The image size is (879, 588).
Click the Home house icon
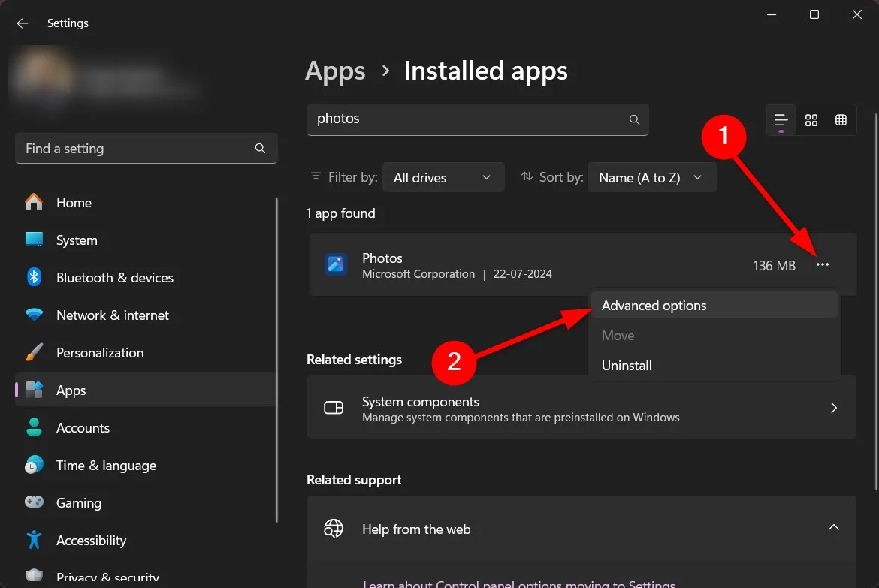(x=34, y=202)
